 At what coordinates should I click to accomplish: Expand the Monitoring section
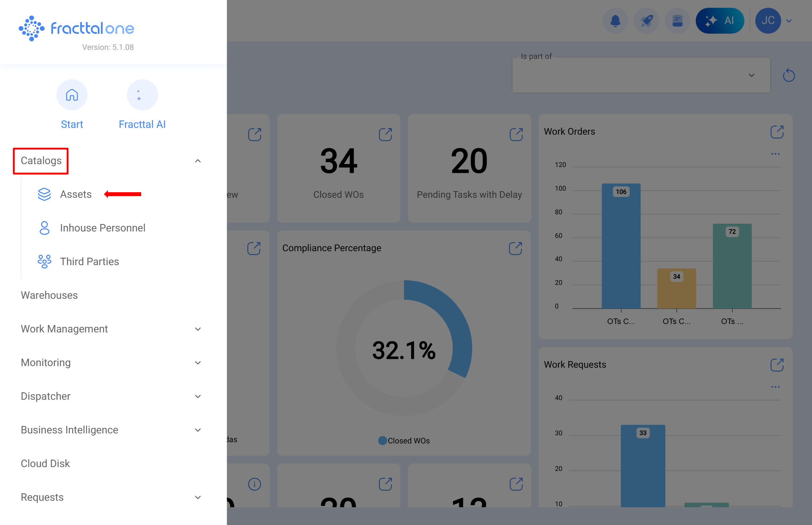click(x=197, y=363)
